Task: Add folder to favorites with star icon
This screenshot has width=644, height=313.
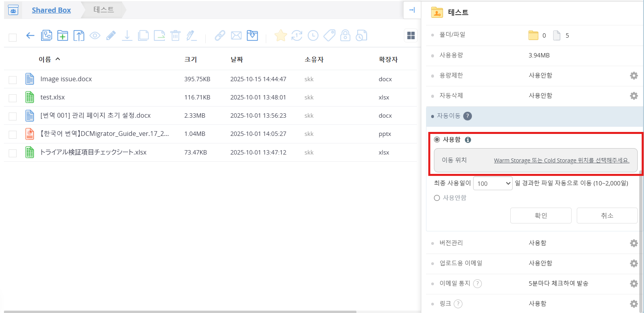Action: [x=280, y=36]
